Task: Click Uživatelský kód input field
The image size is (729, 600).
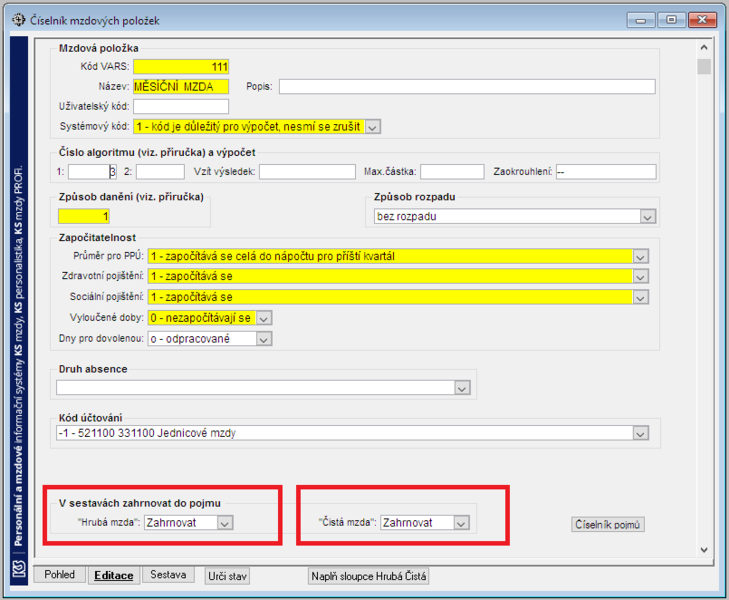Action: pos(181,107)
